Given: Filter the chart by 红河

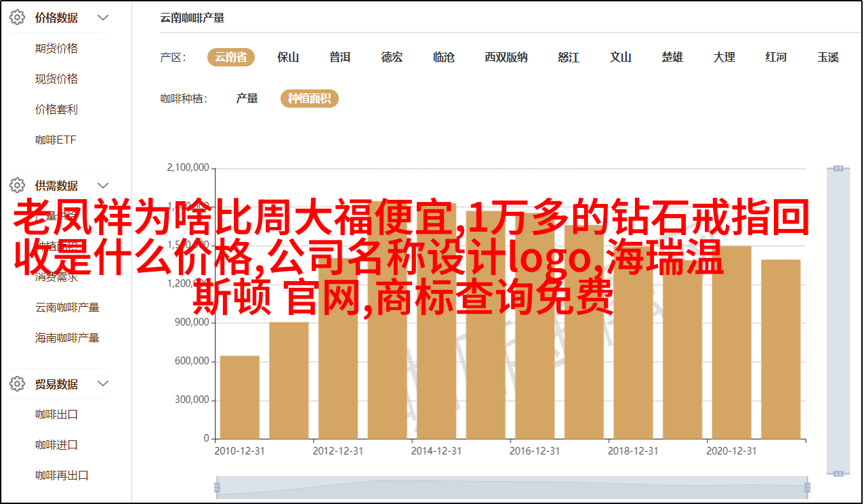Looking at the screenshot, I should tap(777, 58).
